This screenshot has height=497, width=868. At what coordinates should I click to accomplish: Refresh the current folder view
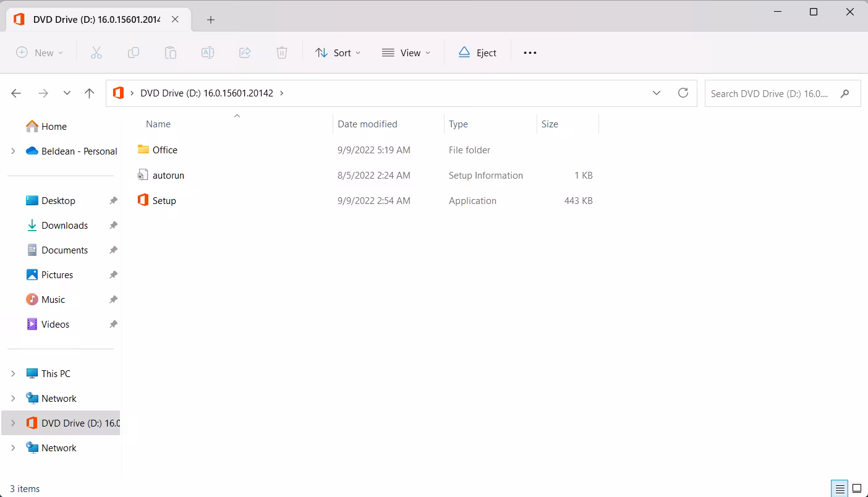point(683,93)
